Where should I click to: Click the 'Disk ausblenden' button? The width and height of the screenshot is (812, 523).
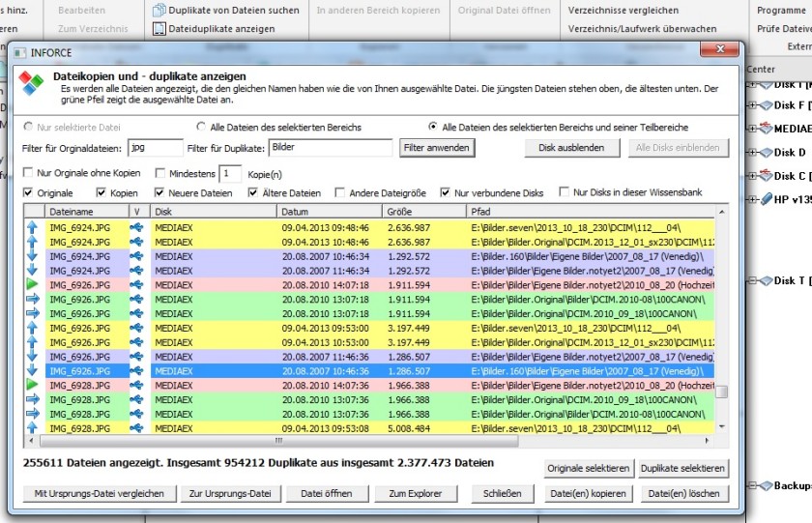point(571,148)
